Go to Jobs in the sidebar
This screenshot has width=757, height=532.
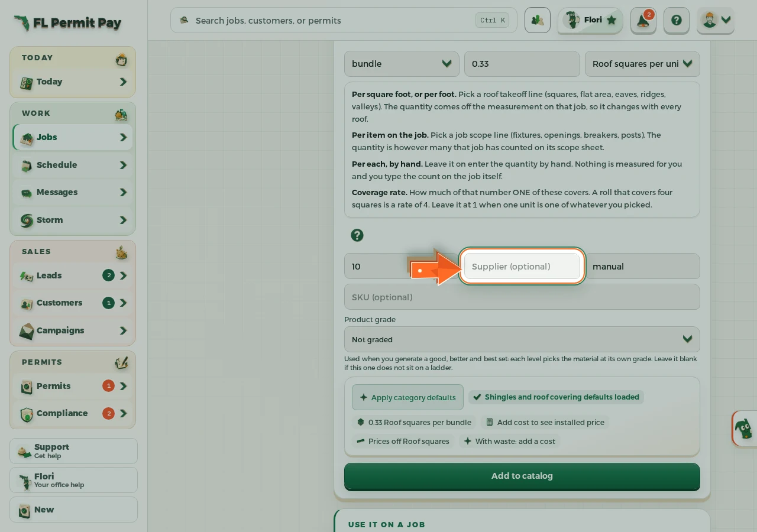pyautogui.click(x=73, y=137)
